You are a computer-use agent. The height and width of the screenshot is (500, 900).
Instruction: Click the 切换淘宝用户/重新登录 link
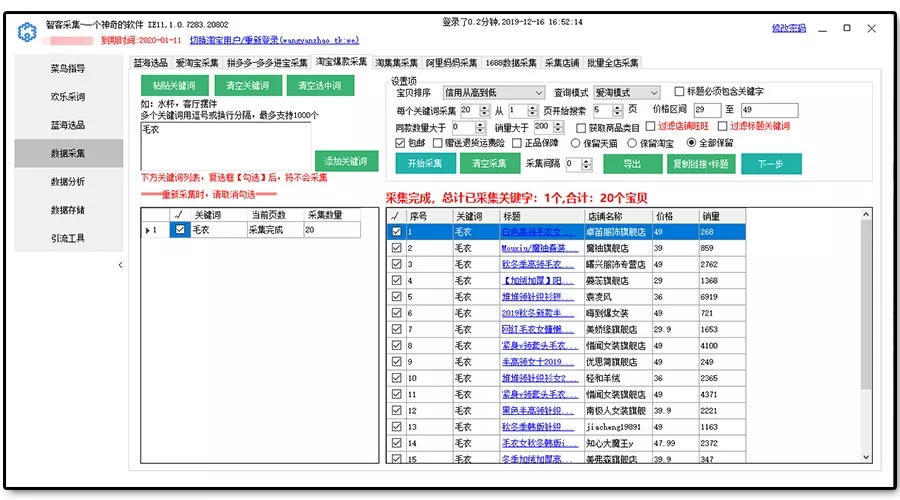[x=274, y=40]
